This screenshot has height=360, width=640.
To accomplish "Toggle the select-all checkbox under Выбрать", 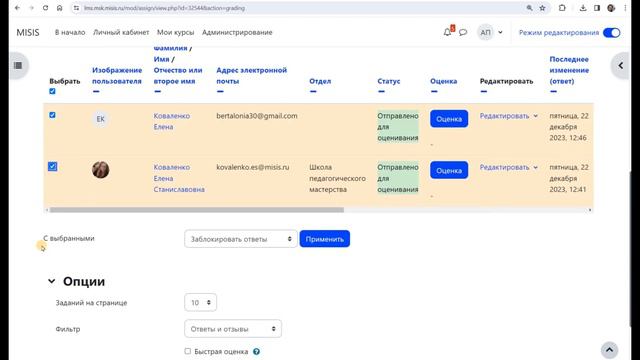I will (x=52, y=91).
